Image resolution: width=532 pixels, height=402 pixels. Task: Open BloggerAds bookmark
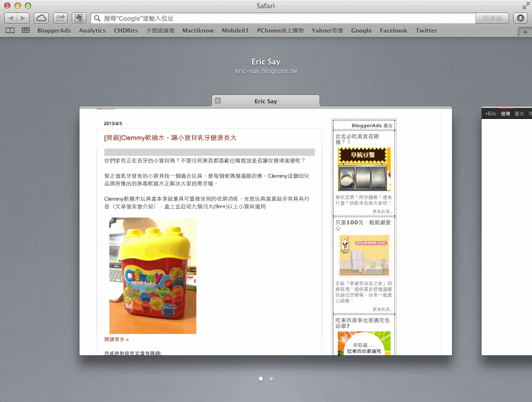coord(54,31)
